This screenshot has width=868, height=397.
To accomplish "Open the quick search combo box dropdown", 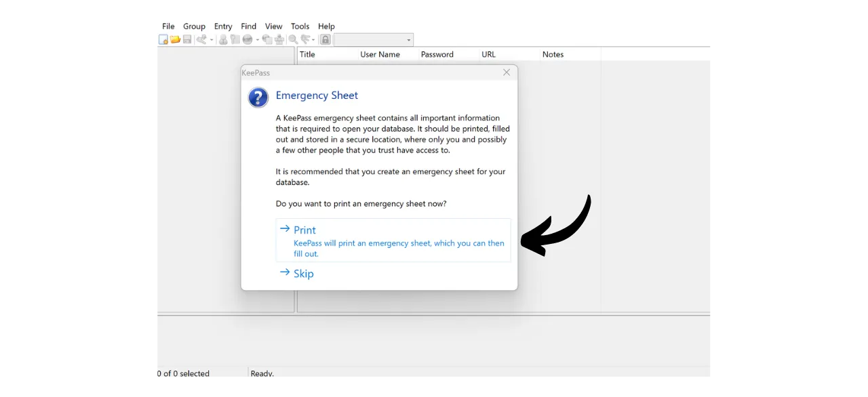I will (408, 39).
